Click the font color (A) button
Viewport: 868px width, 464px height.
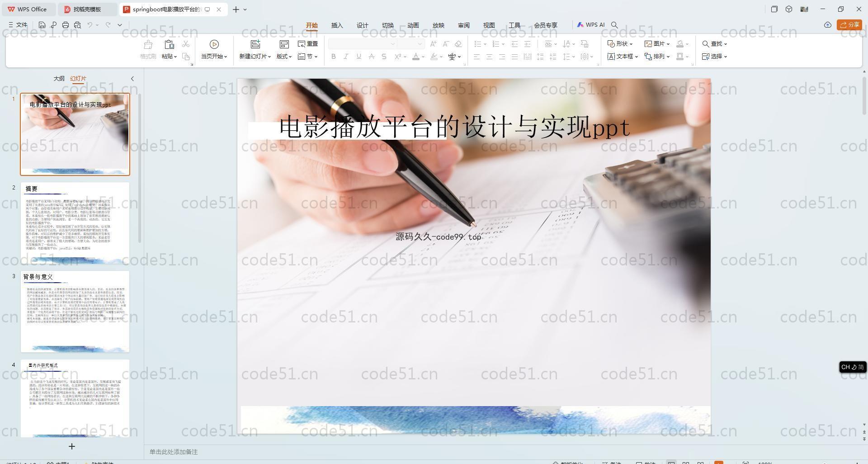click(x=415, y=57)
